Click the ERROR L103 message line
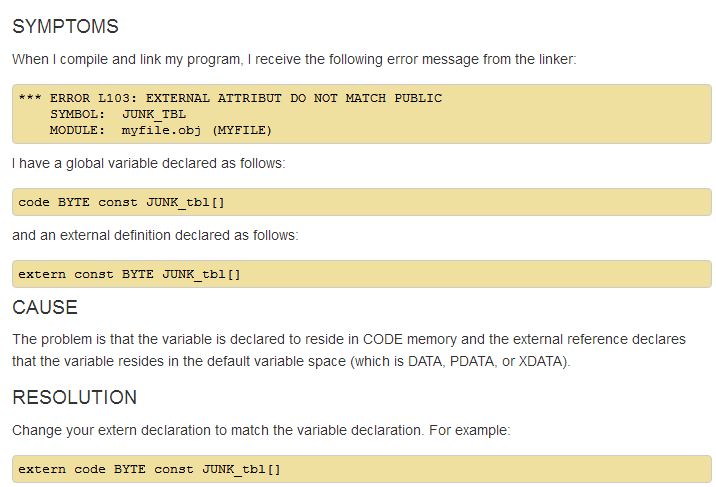 click(x=230, y=98)
